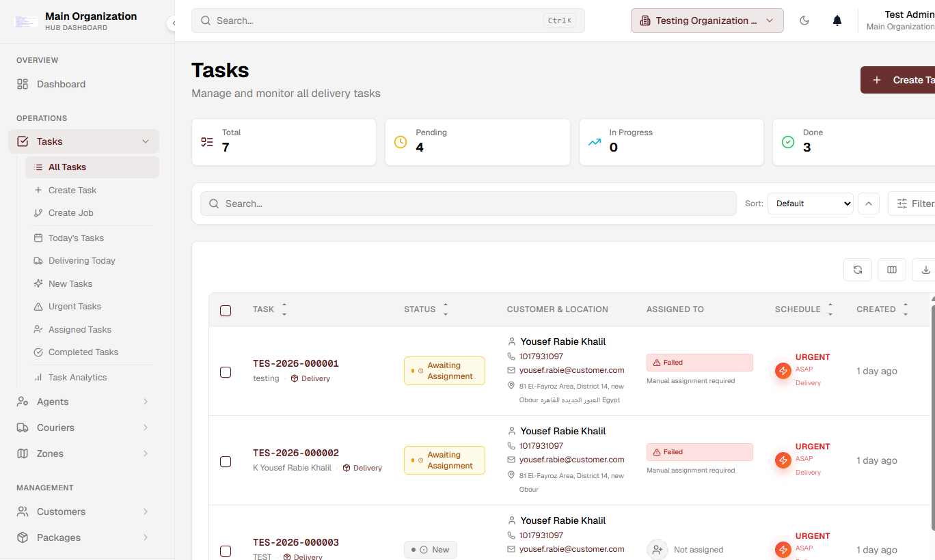This screenshot has width=935, height=560.
Task: Select All Tasks in sidebar
Action: coord(92,167)
